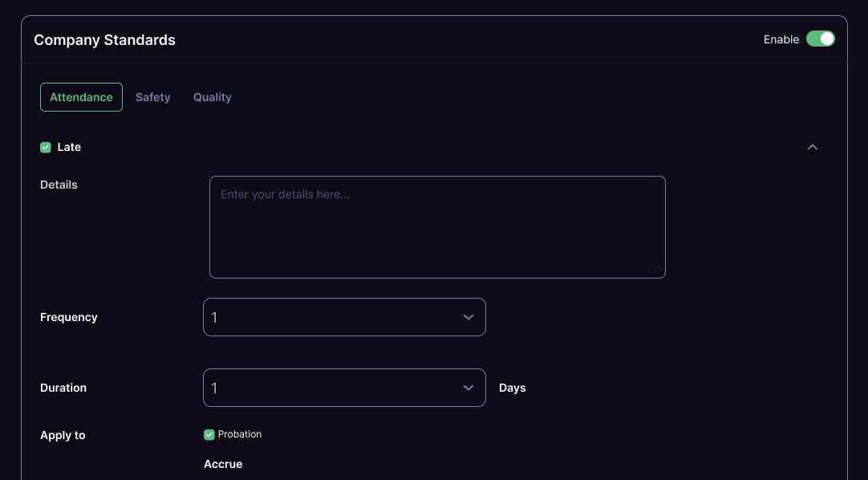Click the Company Standards heading

104,40
